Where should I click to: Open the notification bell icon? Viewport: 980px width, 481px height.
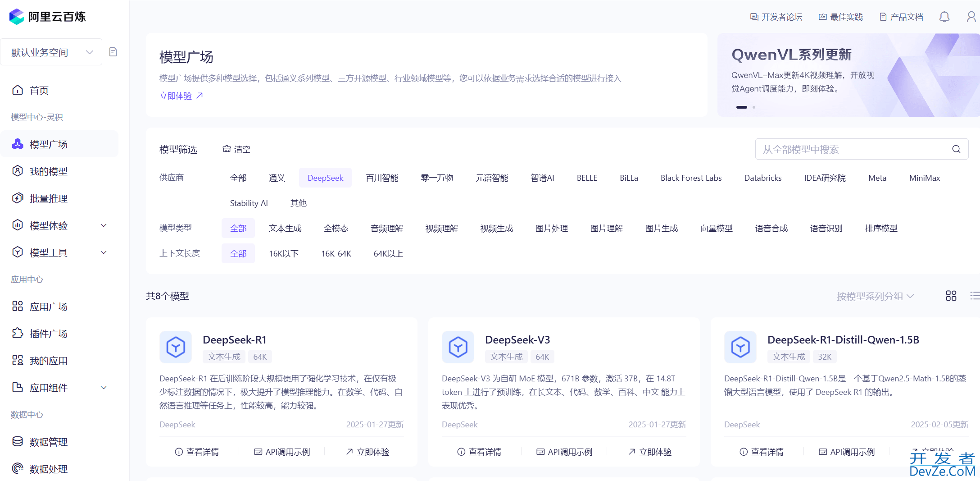click(944, 17)
